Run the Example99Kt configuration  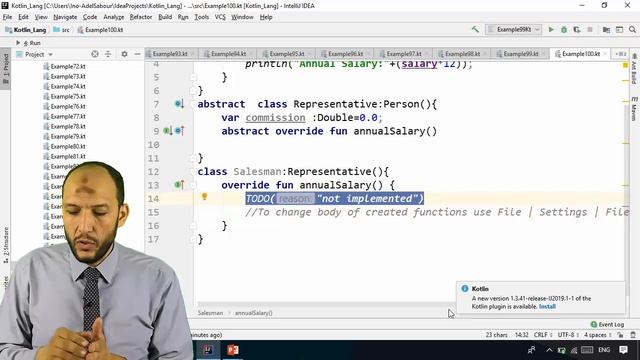[551, 29]
